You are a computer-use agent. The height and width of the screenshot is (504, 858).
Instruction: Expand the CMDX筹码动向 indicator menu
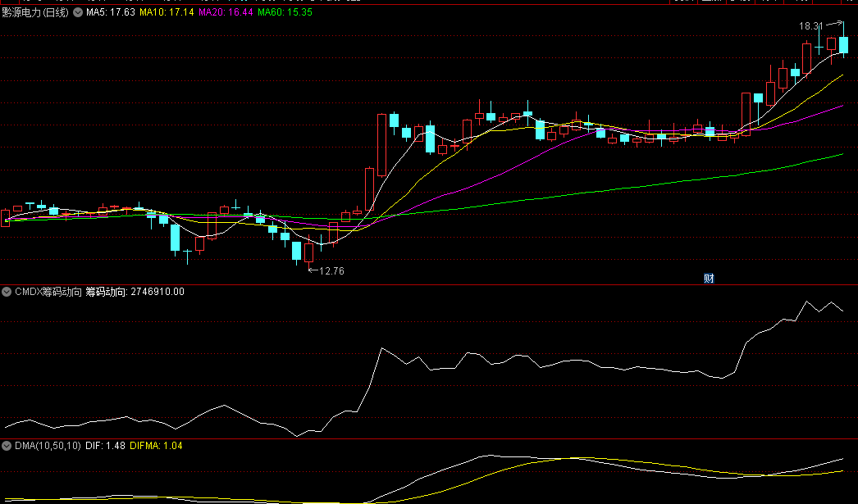(x=7, y=292)
